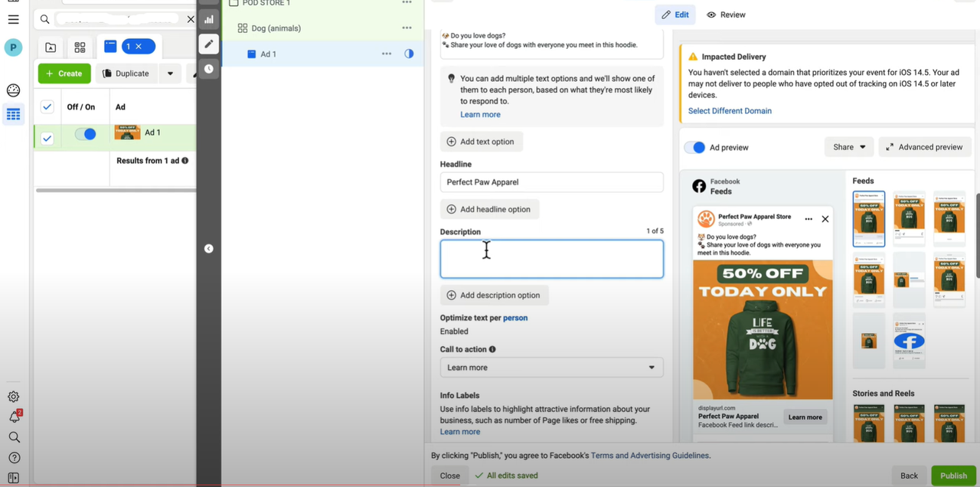Open more options for Ad 1 tree item
The height and width of the screenshot is (487, 980).
387,54
